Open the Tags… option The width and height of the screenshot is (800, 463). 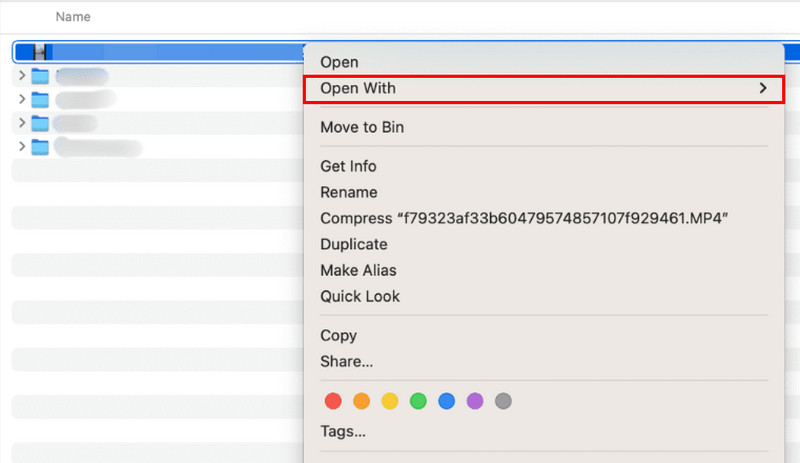click(342, 432)
